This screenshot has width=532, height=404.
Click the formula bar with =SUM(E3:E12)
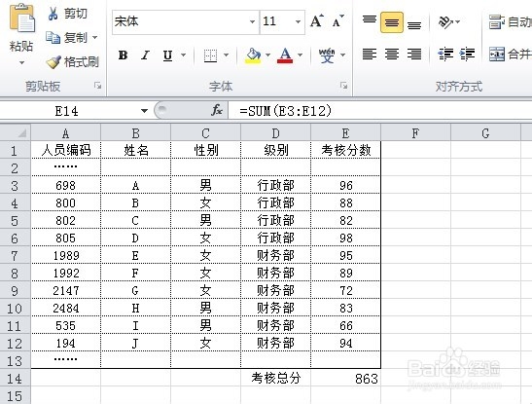tap(380, 111)
